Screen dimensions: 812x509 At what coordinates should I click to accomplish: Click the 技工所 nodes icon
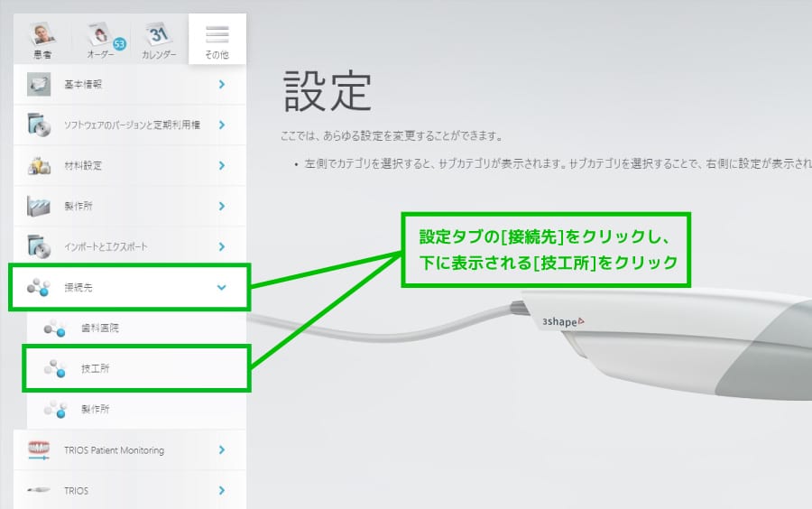[55, 368]
